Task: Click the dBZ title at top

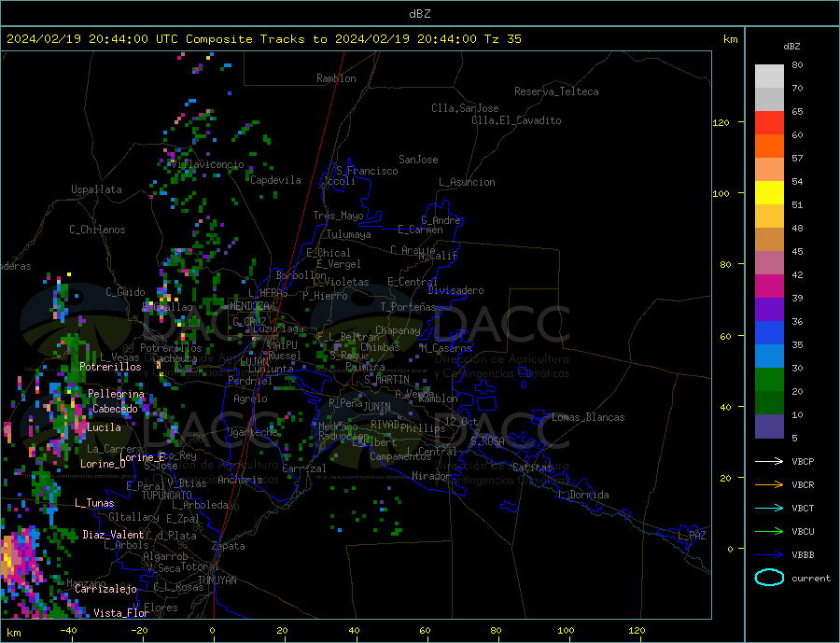Action: [x=419, y=14]
